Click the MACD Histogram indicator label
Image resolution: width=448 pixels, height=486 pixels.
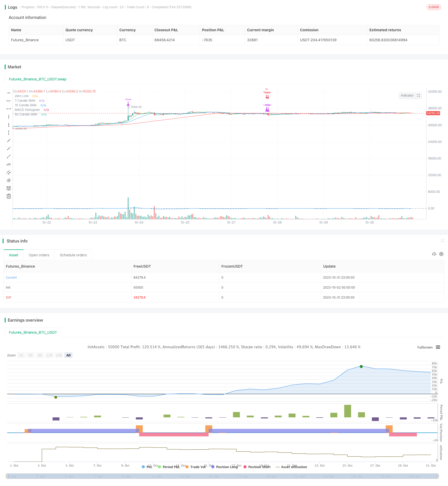pyautogui.click(x=27, y=110)
